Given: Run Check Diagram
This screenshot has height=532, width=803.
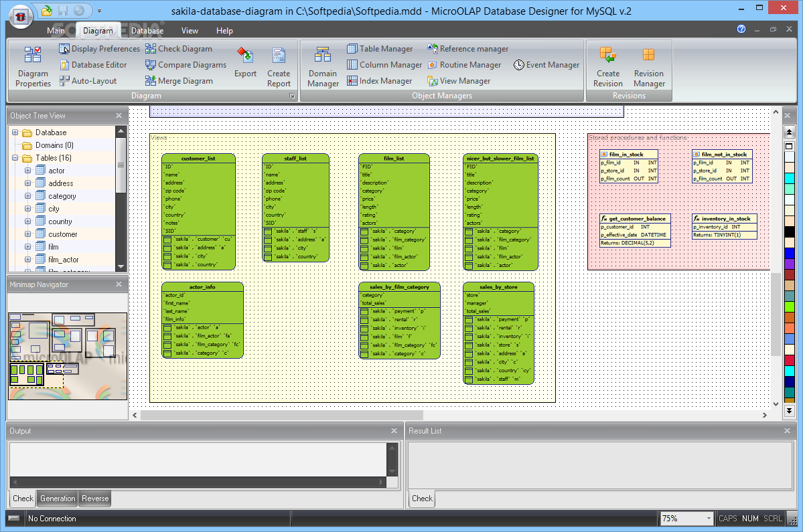Looking at the screenshot, I should click(179, 49).
